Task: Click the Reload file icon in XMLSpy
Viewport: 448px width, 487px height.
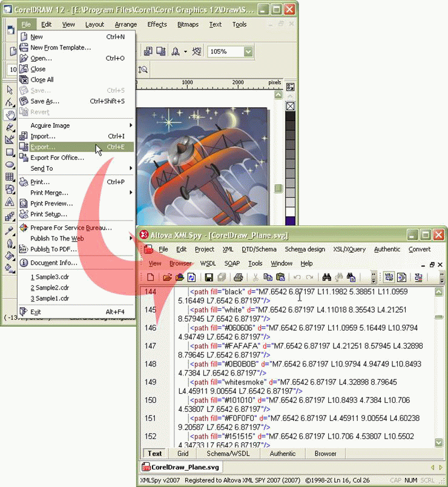Action: pos(192,277)
